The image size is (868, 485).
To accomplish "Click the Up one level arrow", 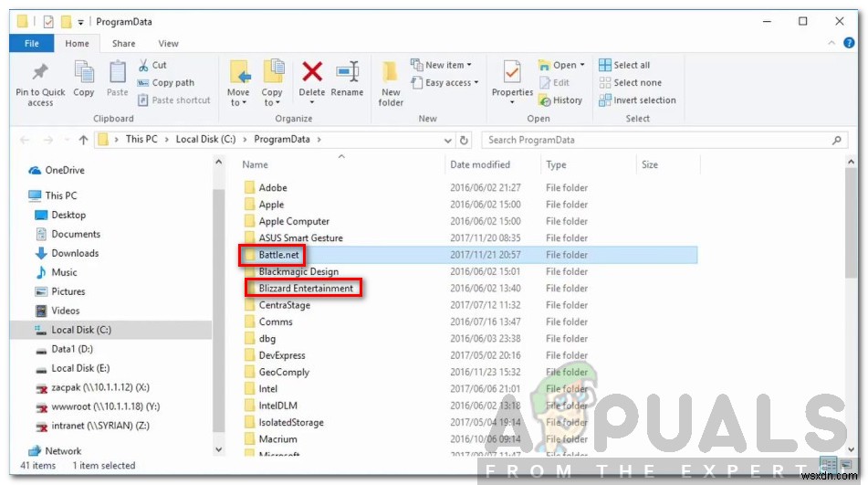I will pyautogui.click(x=83, y=140).
